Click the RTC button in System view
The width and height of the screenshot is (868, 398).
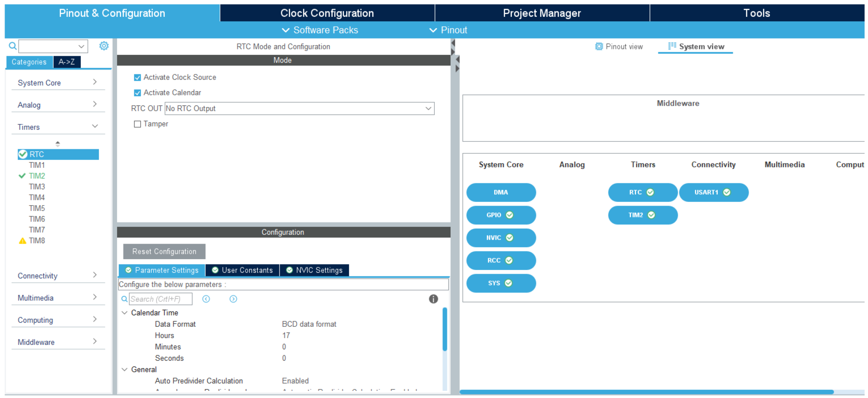(x=643, y=192)
